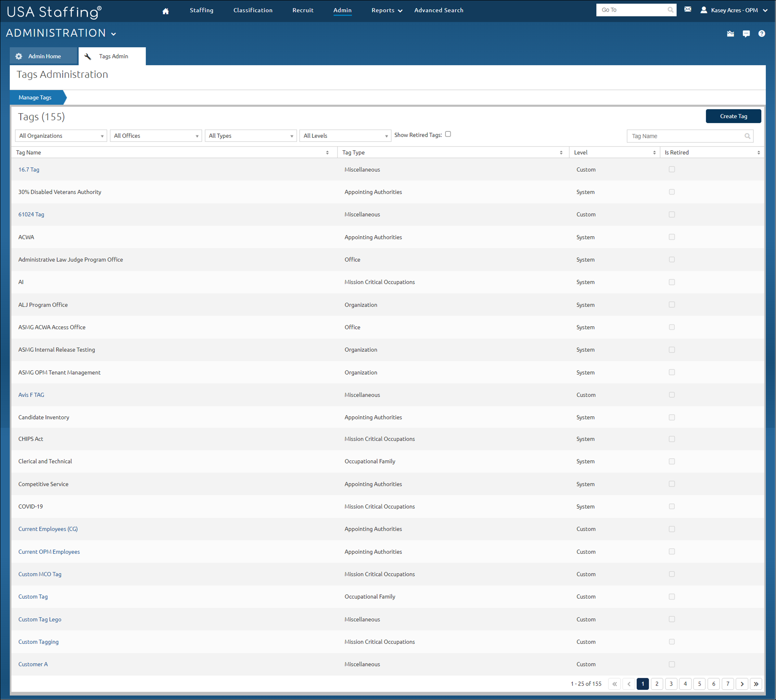Screen dimensions: 776x700
Task: Click the Home icon in the navigation bar
Action: 165,10
